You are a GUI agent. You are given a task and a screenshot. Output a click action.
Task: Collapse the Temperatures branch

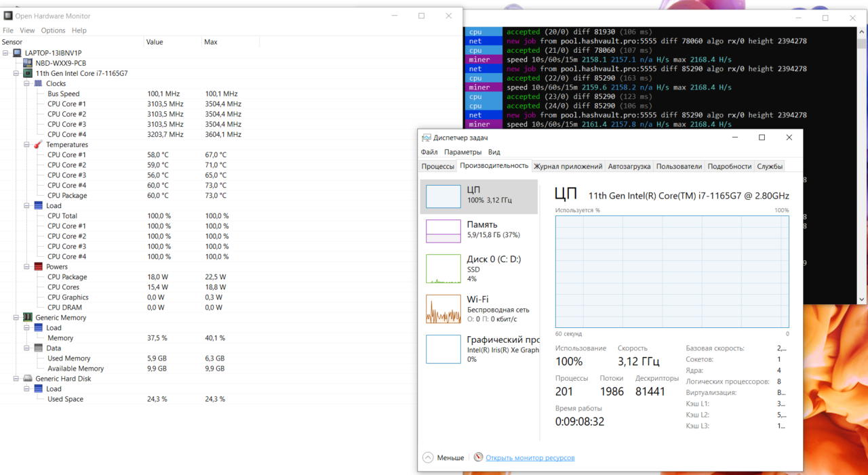[x=28, y=144]
